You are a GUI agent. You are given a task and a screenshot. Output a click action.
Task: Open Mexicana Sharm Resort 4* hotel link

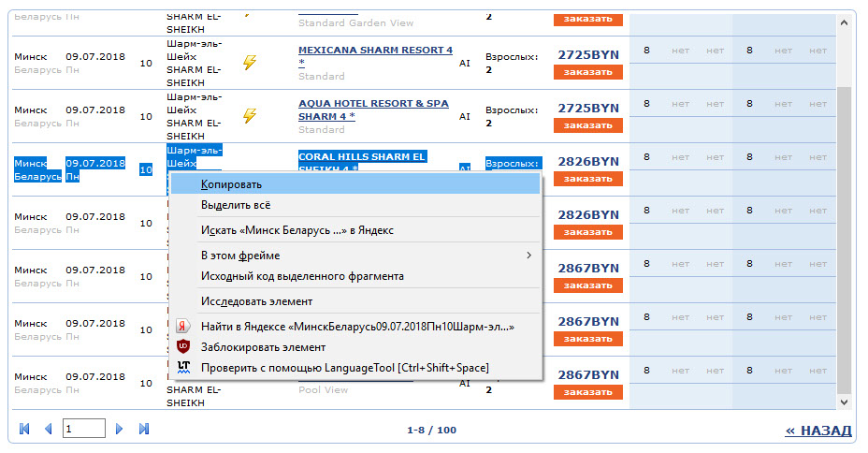[375, 51]
